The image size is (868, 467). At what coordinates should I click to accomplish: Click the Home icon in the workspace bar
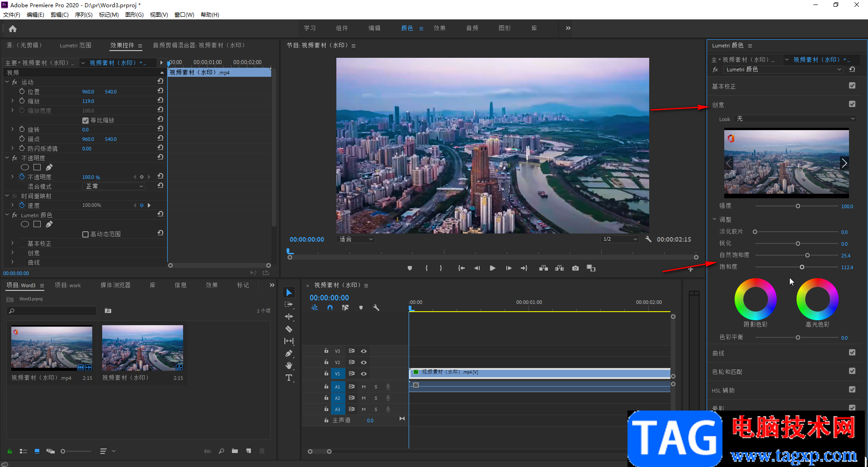coord(13,29)
